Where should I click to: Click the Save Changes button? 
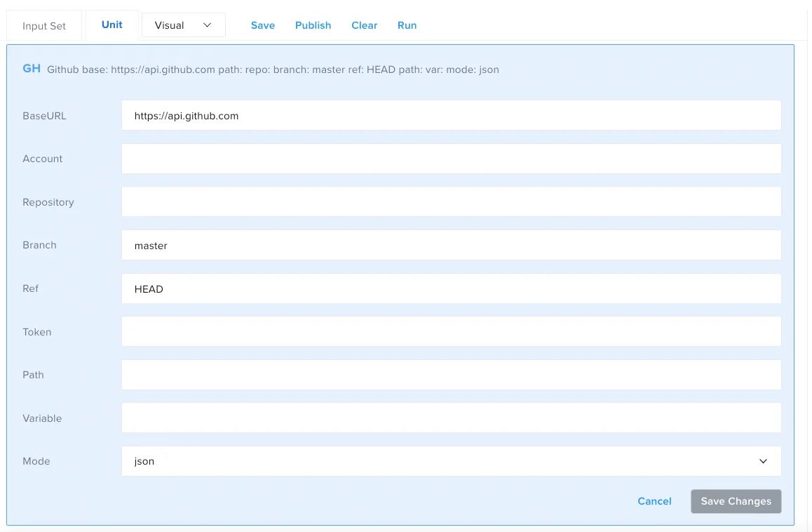coord(736,501)
